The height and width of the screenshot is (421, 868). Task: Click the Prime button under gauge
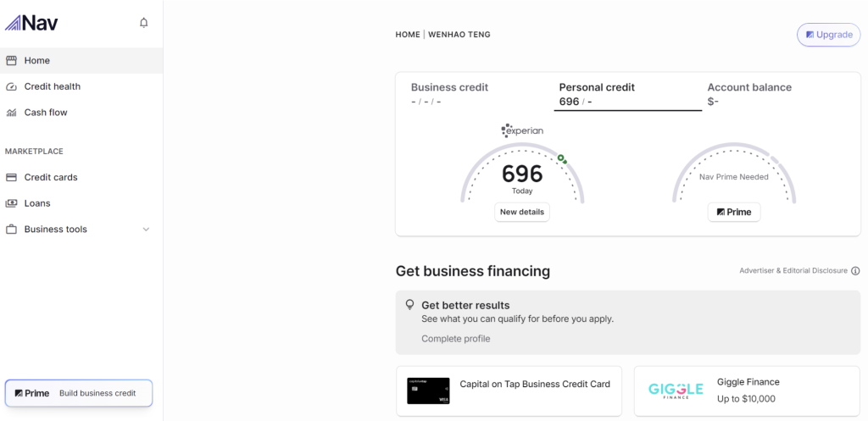734,212
